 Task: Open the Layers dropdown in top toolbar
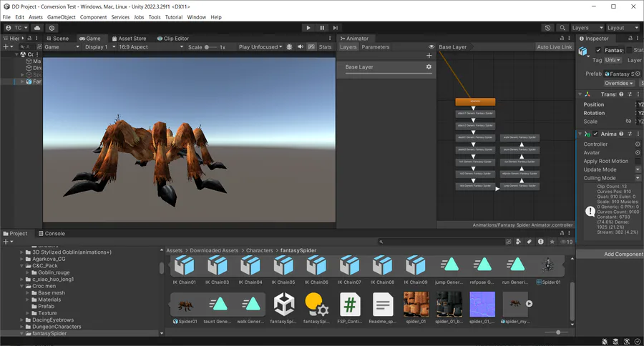[x=587, y=28]
